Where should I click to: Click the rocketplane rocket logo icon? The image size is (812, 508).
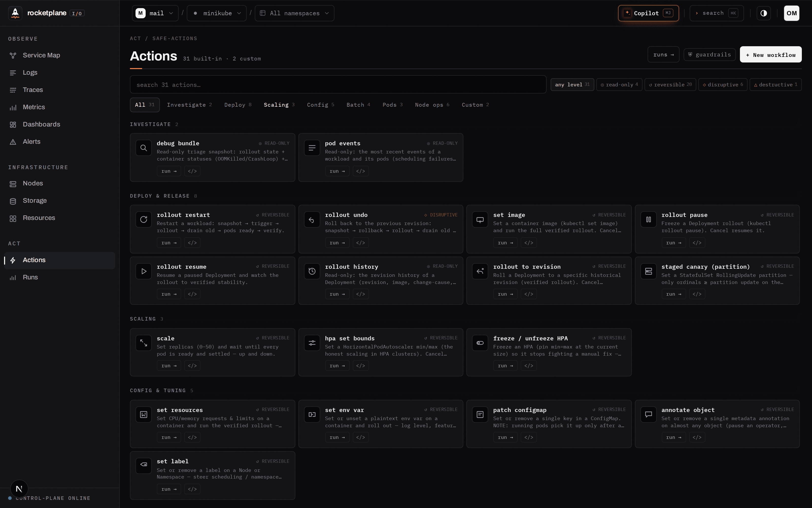[15, 13]
